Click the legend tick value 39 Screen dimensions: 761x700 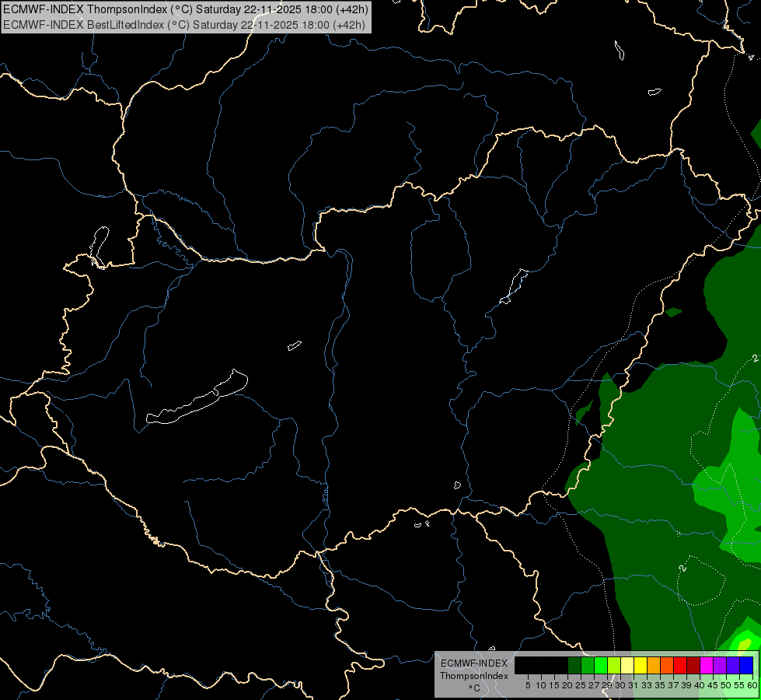point(686,685)
